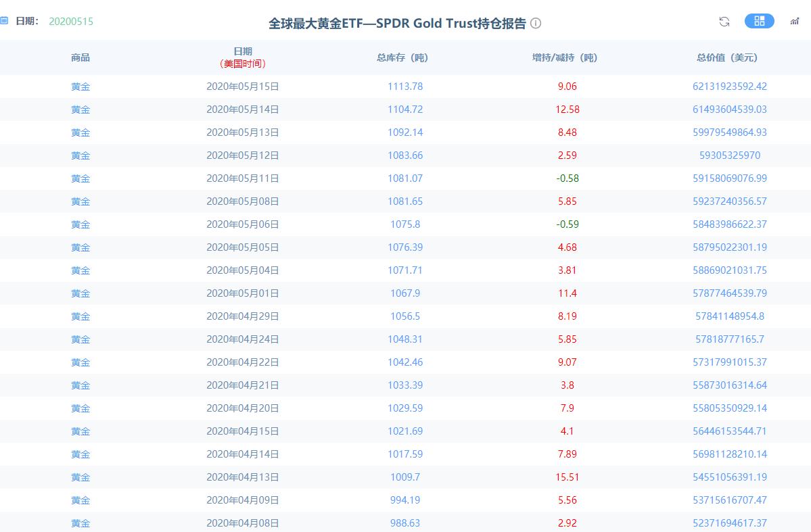811x532 pixels.
Task: Select change value 11.4
Action: [567, 293]
